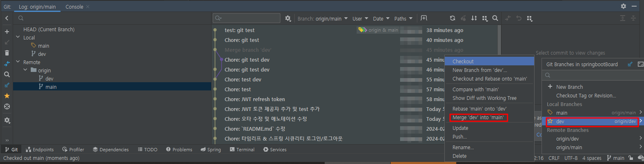Open the User filter dropdown
Screen dimensions: 644x164
point(360,18)
